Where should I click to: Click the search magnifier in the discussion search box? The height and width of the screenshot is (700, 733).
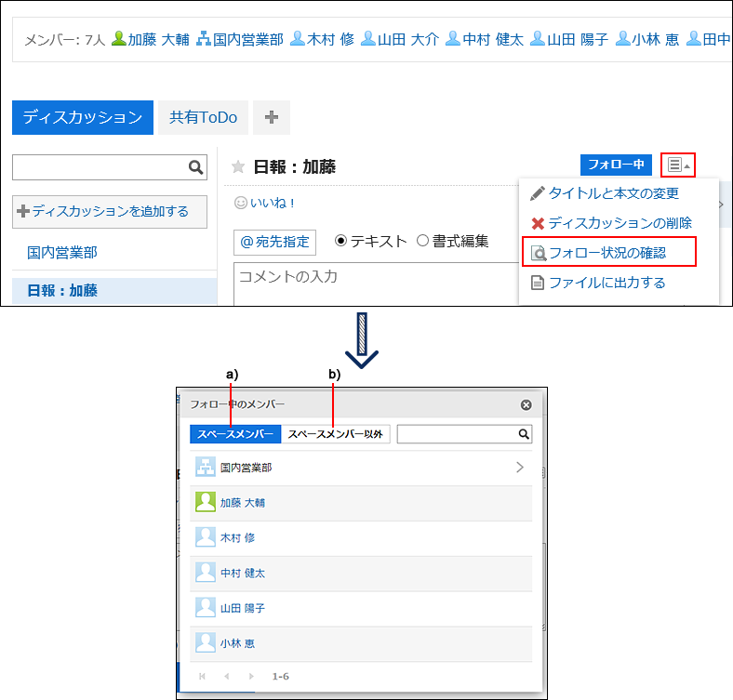click(195, 167)
